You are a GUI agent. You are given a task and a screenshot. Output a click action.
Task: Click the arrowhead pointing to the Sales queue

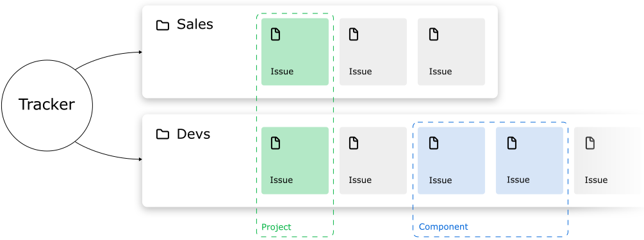(x=140, y=52)
